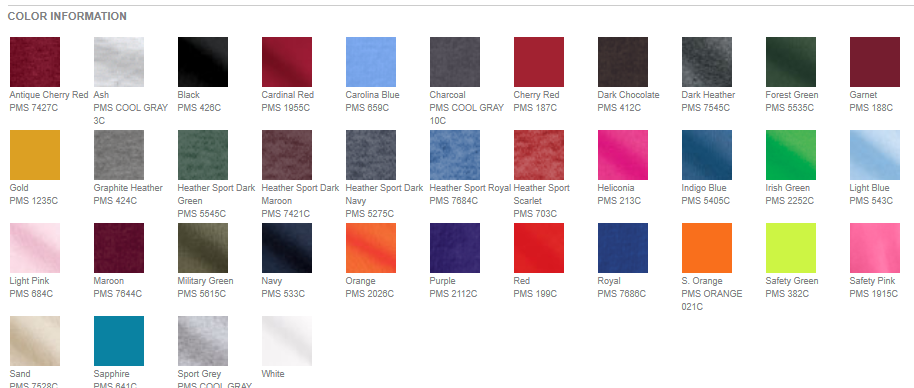
Task: Select the Sapphire color swatch
Action: [119, 341]
